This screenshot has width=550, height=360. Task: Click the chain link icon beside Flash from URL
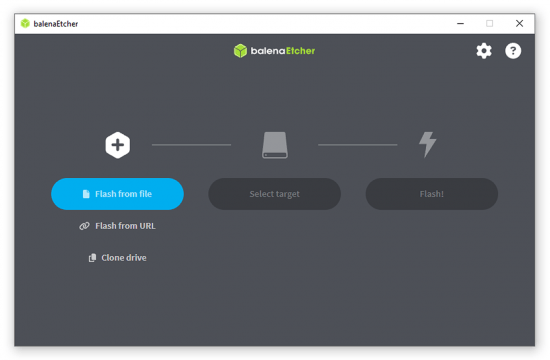tap(84, 226)
